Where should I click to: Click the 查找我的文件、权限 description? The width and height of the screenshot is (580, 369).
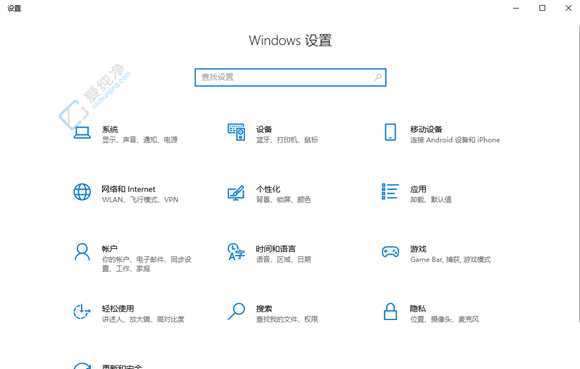pos(287,319)
